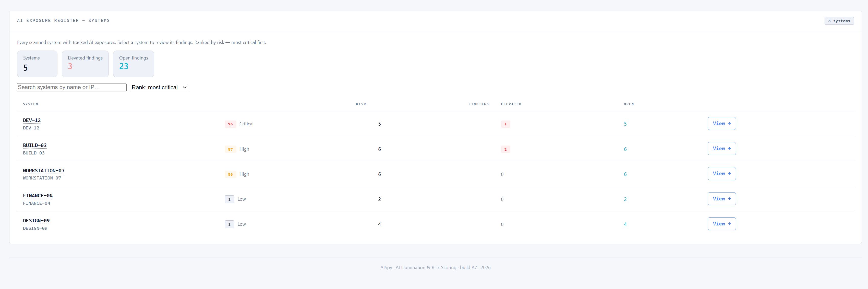Click open count 2 in FINANCE-04 row
Image resolution: width=868 pixels, height=289 pixels.
click(x=625, y=199)
